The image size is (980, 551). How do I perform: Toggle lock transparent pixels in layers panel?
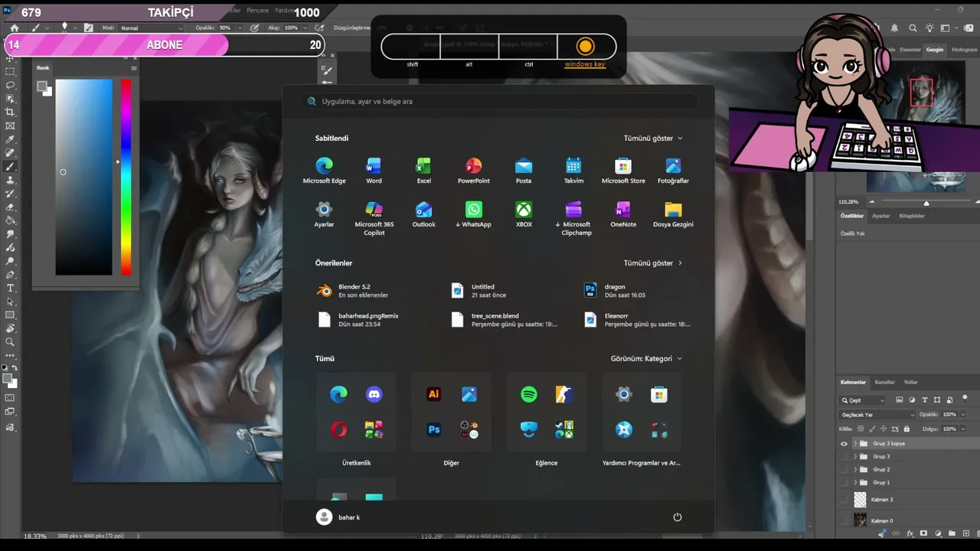[x=861, y=429]
